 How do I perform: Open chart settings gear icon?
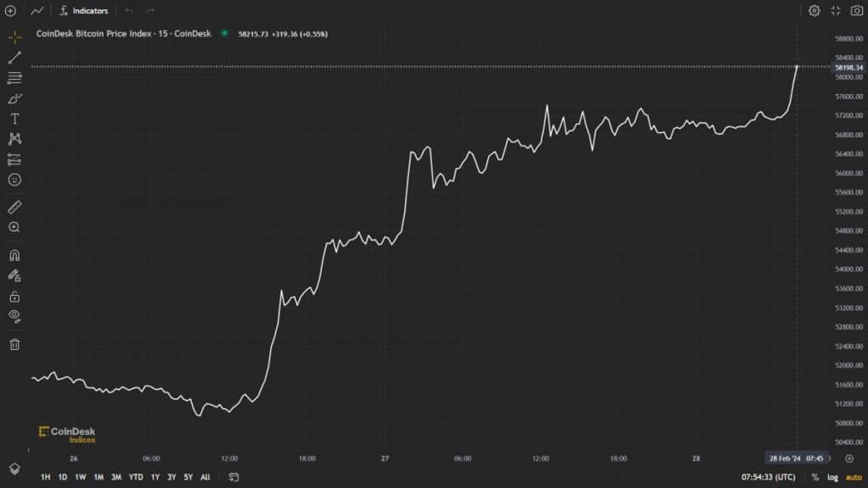tap(815, 11)
